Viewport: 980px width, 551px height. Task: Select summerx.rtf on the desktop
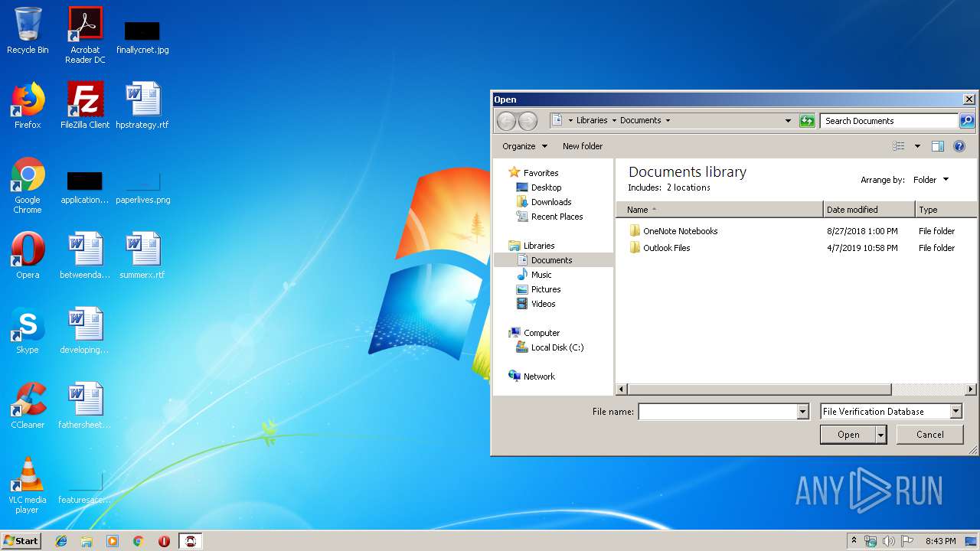tap(142, 256)
